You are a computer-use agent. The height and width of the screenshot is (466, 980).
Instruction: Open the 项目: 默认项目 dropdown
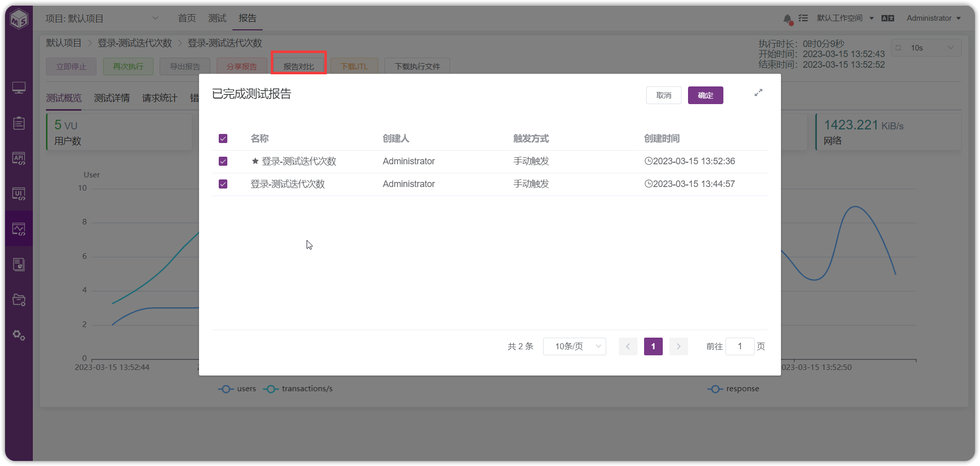[102, 19]
